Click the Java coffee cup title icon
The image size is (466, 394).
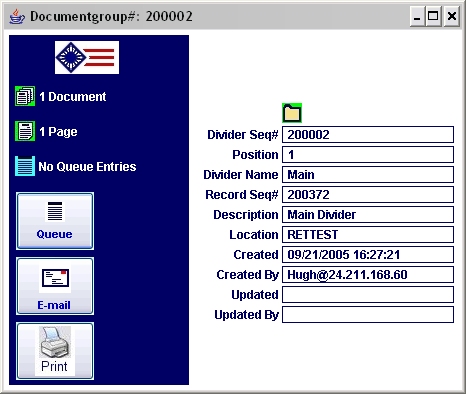point(17,16)
